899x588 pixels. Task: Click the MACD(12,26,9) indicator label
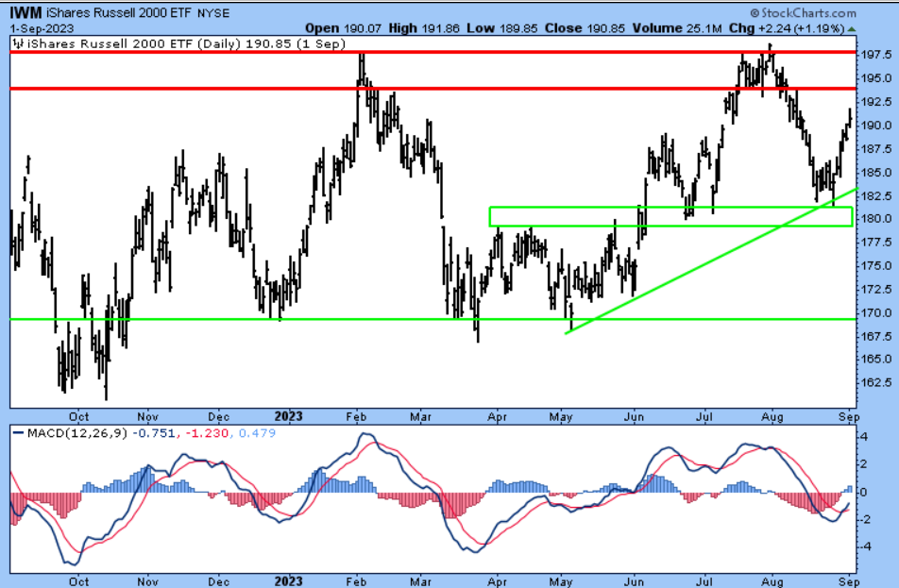point(76,433)
